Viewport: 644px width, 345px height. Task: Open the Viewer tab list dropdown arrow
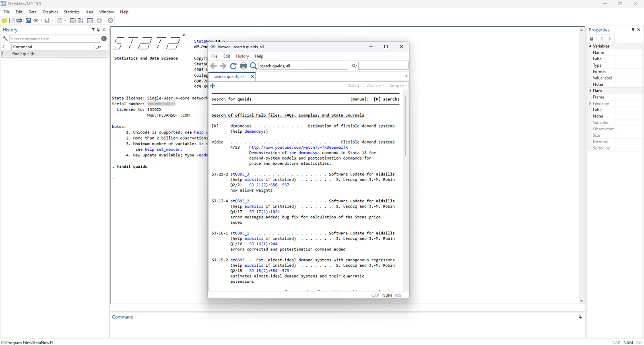(x=406, y=76)
